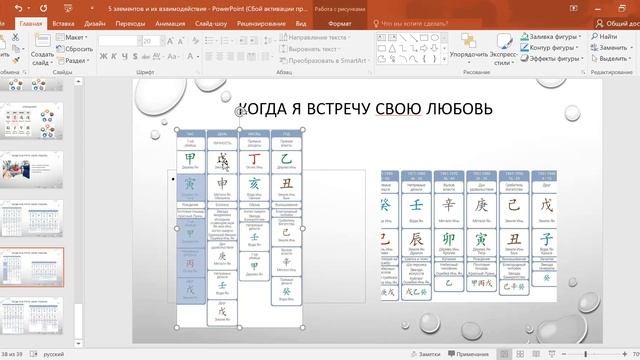Click the rotation handle above selected picture
The width and height of the screenshot is (640, 360).
click(240, 111)
